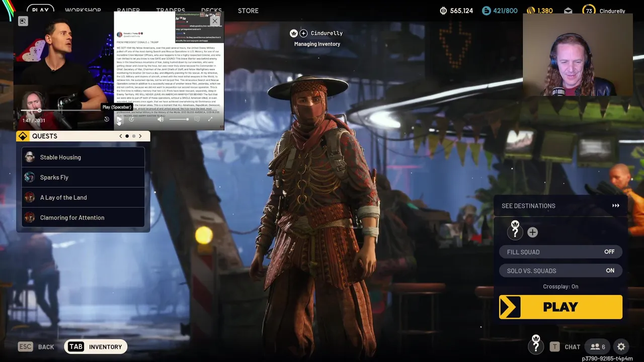Viewport: 644px width, 362px height.
Task: Open the WORKSHOP tab
Action: click(83, 10)
